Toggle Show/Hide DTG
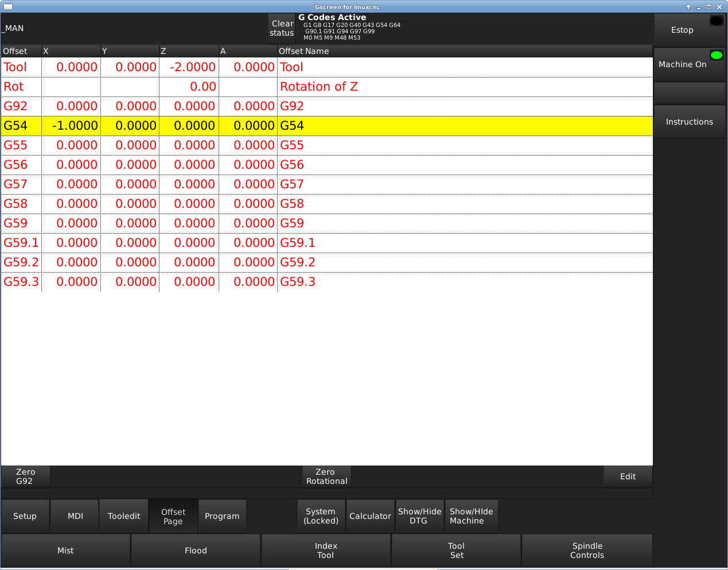 click(x=419, y=516)
